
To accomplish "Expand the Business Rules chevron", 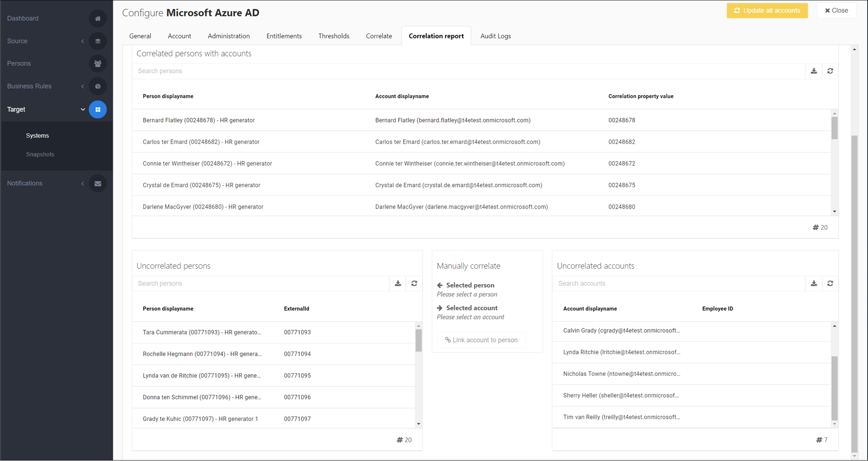I will 83,86.
